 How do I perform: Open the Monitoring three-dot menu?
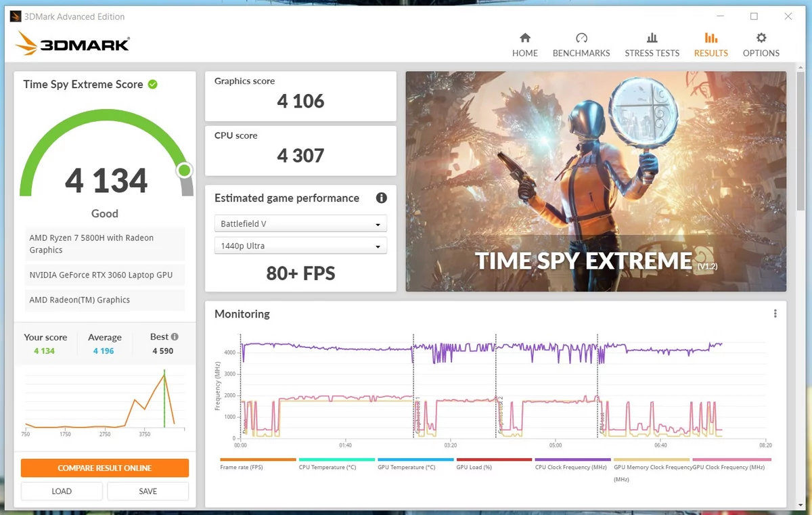(x=775, y=313)
